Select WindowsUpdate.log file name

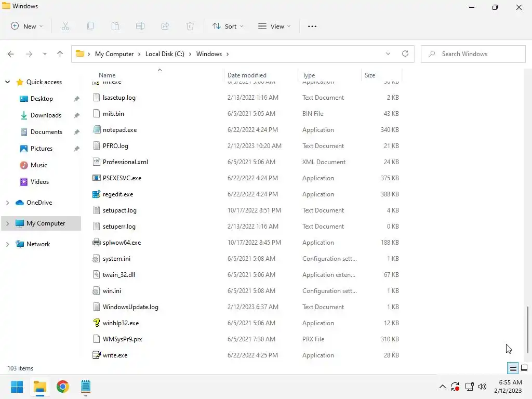130,307
